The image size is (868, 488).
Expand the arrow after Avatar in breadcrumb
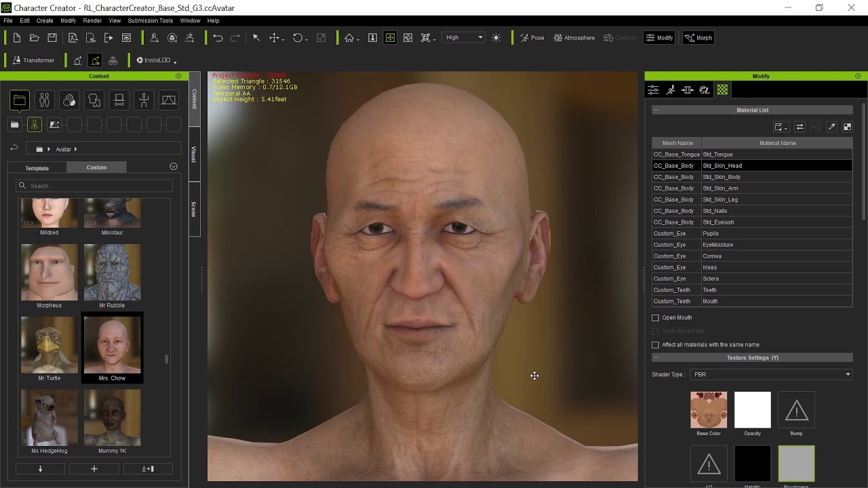tap(75, 149)
